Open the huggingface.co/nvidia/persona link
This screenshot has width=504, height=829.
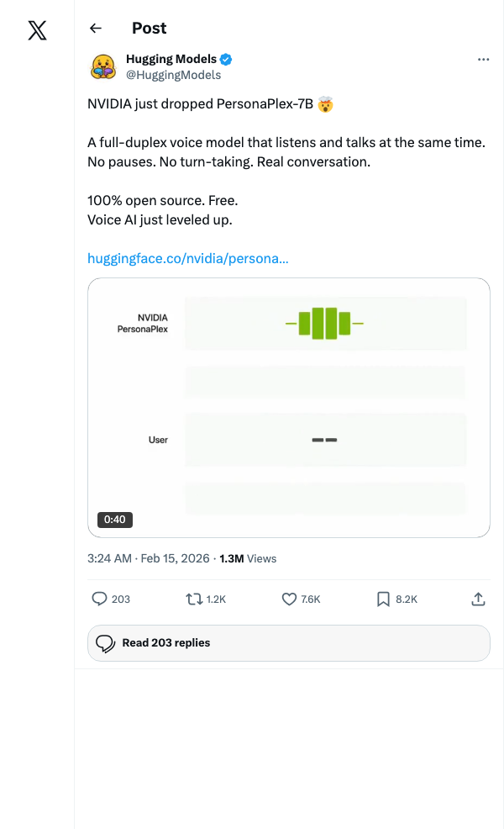point(187,258)
